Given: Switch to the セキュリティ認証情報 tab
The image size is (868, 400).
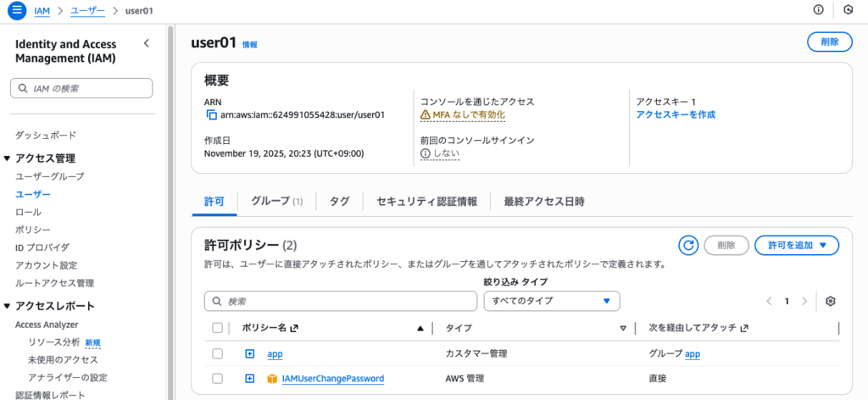Looking at the screenshot, I should point(426,202).
